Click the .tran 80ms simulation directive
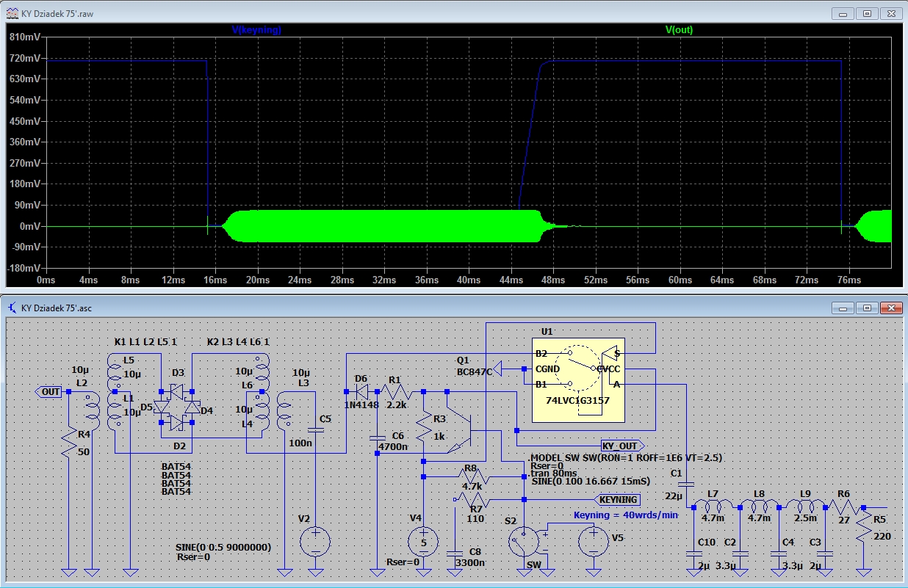The width and height of the screenshot is (908, 588). pos(552,473)
